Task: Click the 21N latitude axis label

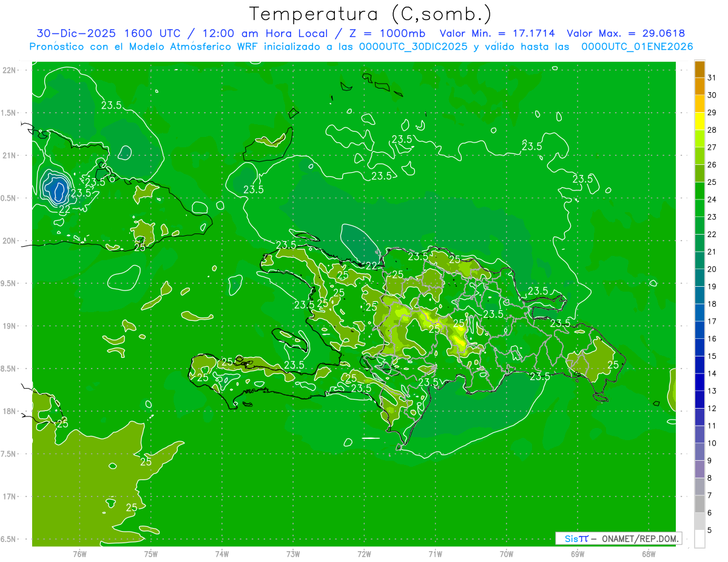Action: click(x=10, y=155)
